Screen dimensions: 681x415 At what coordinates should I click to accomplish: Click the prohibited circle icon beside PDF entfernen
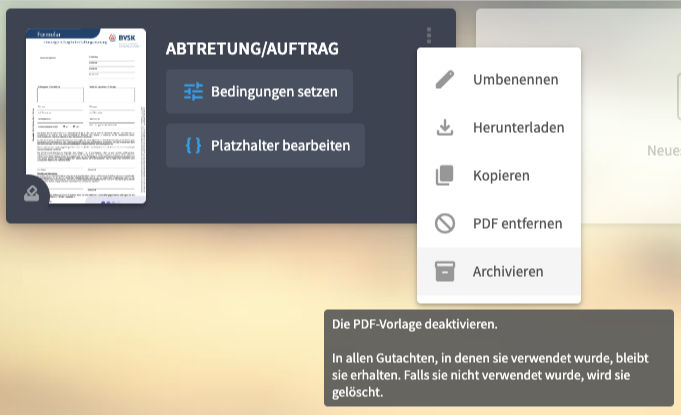pos(445,224)
